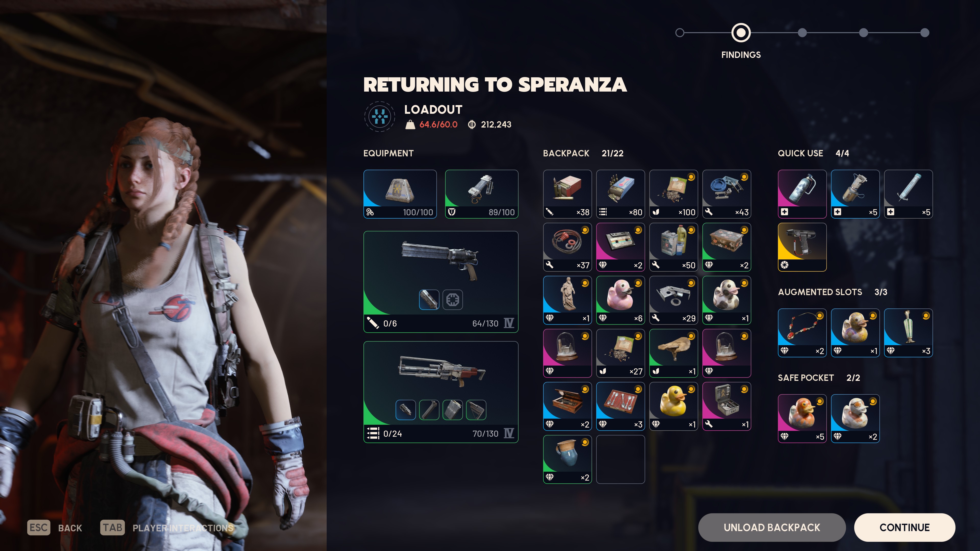This screenshot has height=551, width=980.
Task: Click the Continue button
Action: [904, 528]
